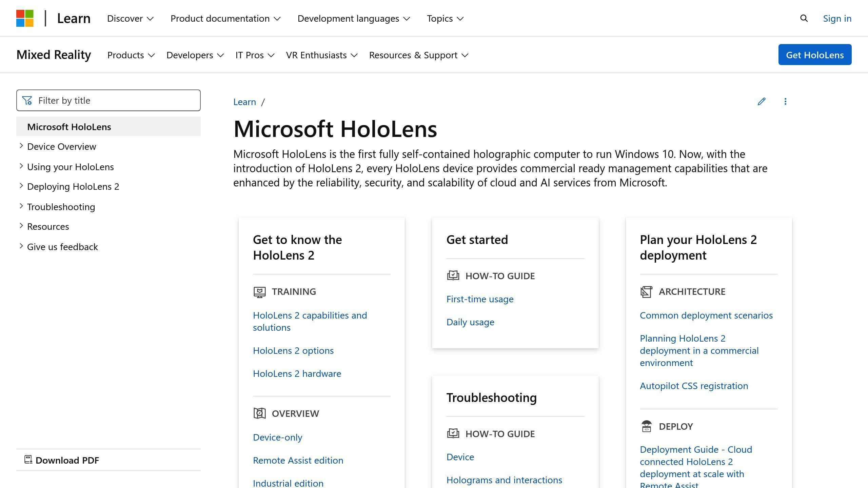
Task: Select Microsoft HoloLens in the sidebar
Action: pos(108,126)
